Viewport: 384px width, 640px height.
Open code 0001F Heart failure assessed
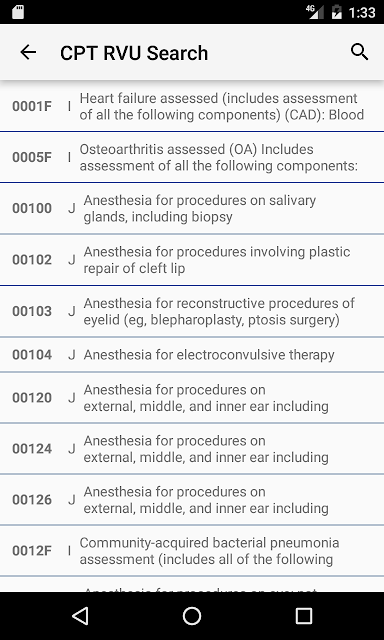[x=192, y=106]
